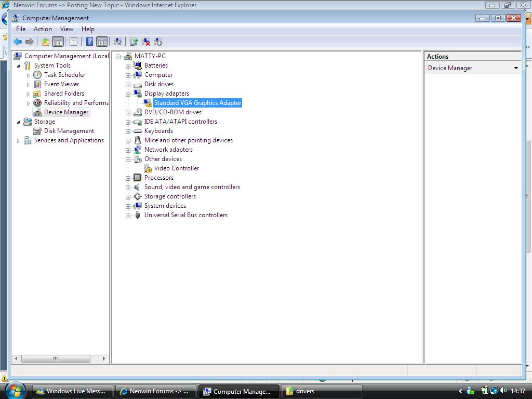Image resolution: width=532 pixels, height=399 pixels.
Task: Click the Disable device toolbar icon
Action: (x=158, y=42)
